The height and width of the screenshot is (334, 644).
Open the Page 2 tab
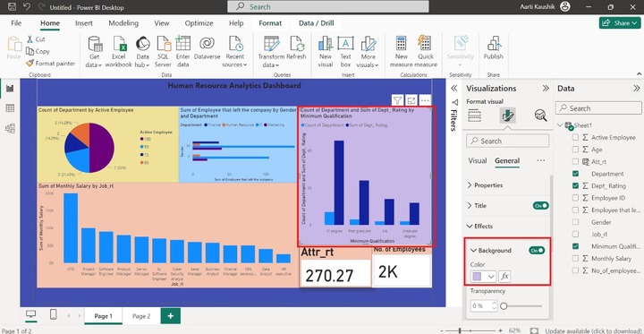(x=141, y=316)
